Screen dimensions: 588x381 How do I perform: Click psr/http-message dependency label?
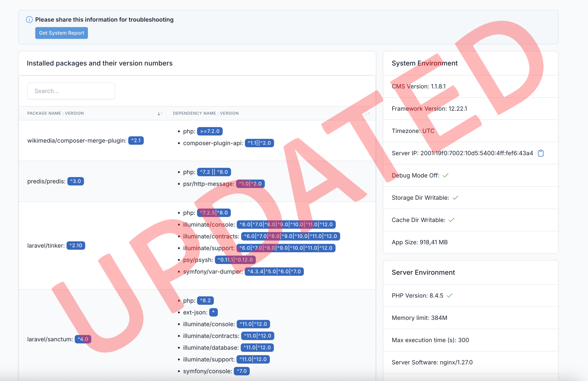point(209,184)
